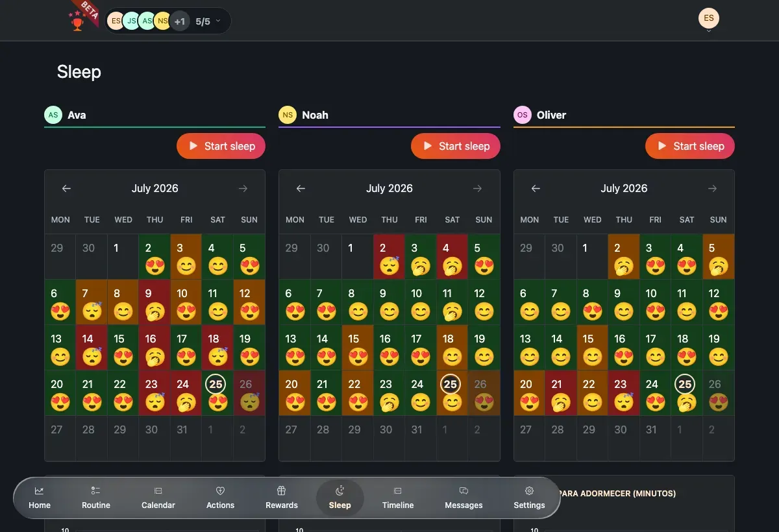Open July 11 in Noah's calendar

coord(452,302)
